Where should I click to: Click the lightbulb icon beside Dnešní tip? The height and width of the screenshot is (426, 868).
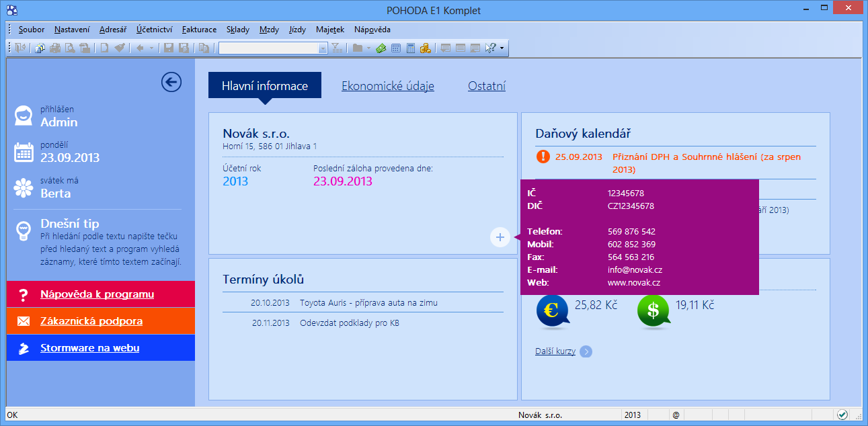point(24,230)
